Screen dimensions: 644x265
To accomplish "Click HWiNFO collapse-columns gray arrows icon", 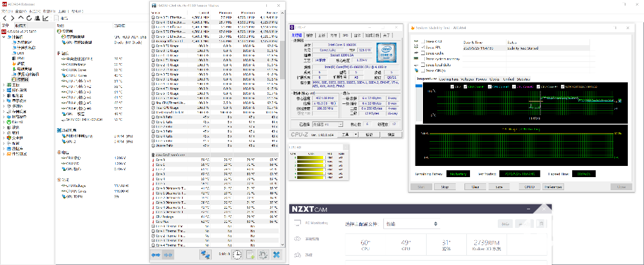I will click(x=168, y=254).
